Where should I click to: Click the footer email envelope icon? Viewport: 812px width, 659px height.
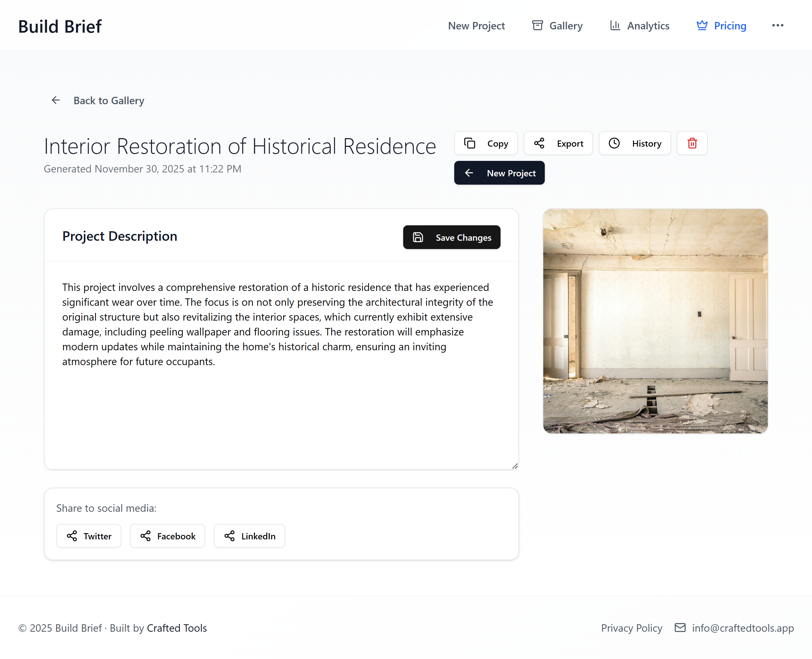click(x=680, y=628)
